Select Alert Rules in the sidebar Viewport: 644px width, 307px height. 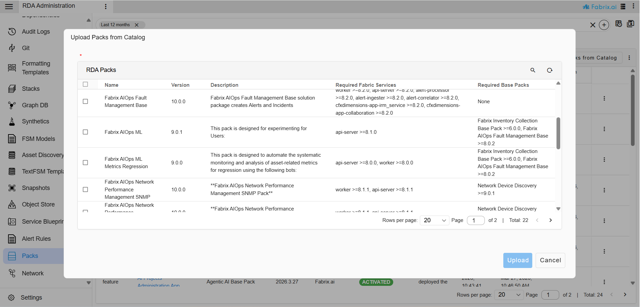[36, 239]
